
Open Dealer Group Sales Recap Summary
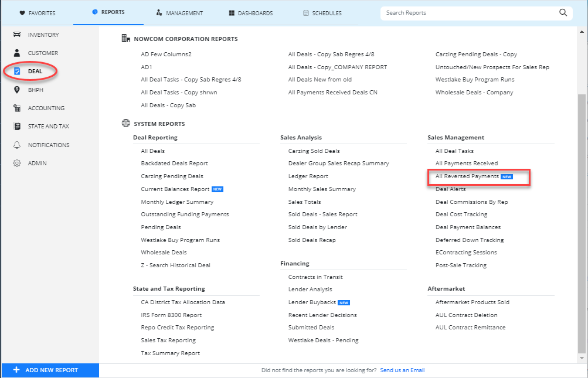coord(339,164)
